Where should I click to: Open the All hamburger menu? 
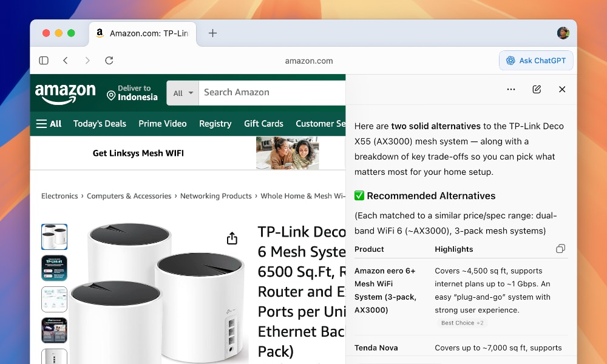(49, 124)
